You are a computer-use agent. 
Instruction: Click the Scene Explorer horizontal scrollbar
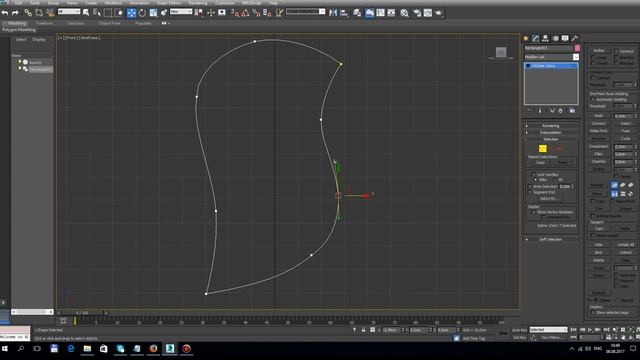click(32, 312)
